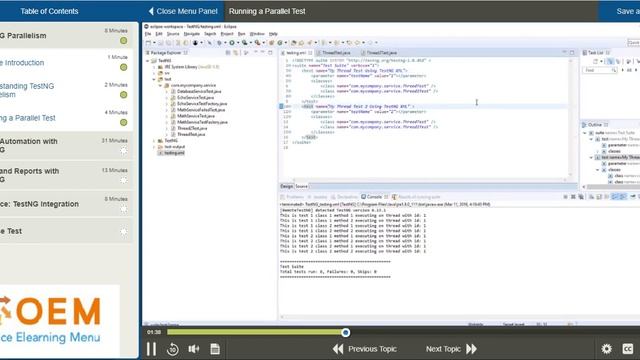The height and width of the screenshot is (360, 640).
Task: Open the Help menu in Eclipse
Action: (273, 34)
